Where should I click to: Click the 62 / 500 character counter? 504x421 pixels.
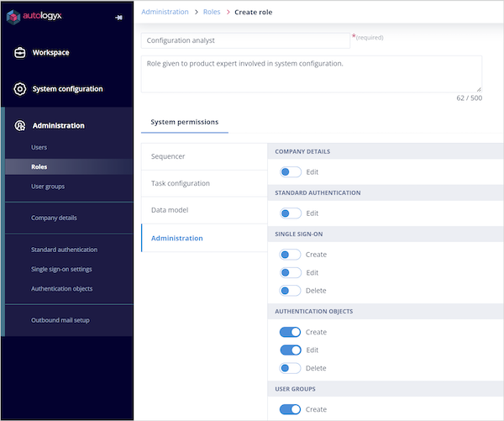[x=469, y=98]
